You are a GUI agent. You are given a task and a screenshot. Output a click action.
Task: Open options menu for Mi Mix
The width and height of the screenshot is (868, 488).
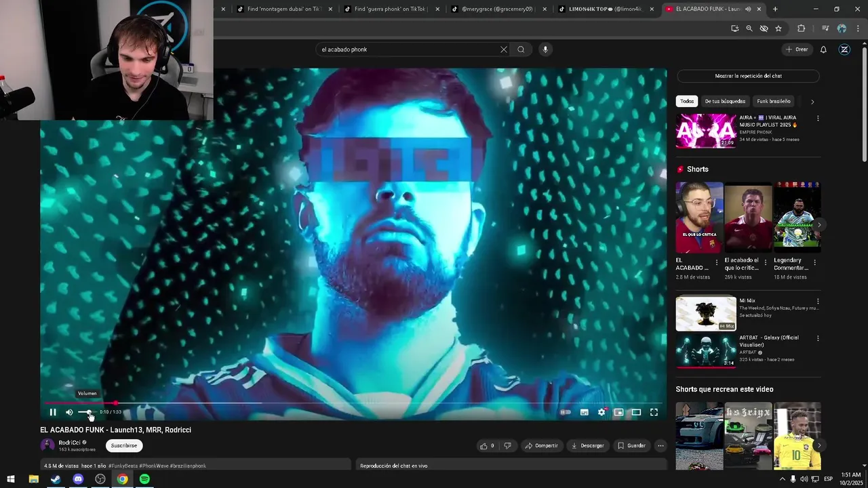818,301
